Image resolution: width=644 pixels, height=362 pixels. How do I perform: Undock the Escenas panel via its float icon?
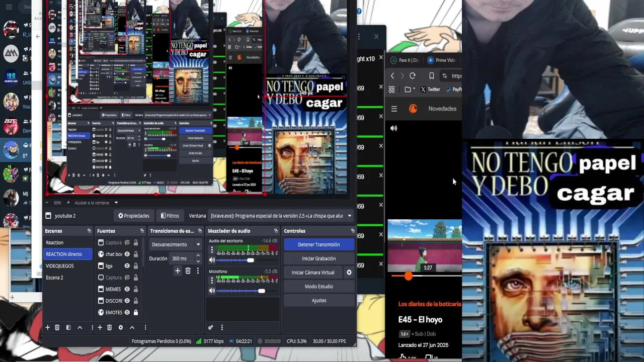point(89,231)
